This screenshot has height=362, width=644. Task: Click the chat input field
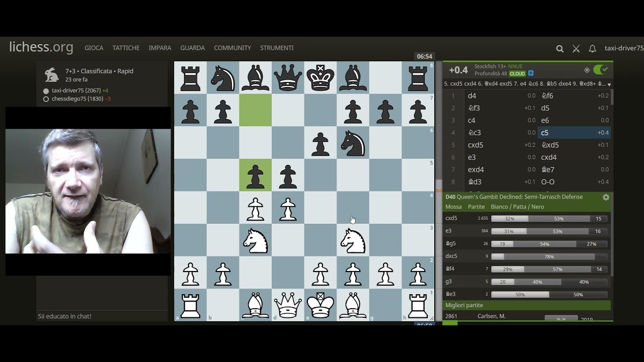point(102,316)
